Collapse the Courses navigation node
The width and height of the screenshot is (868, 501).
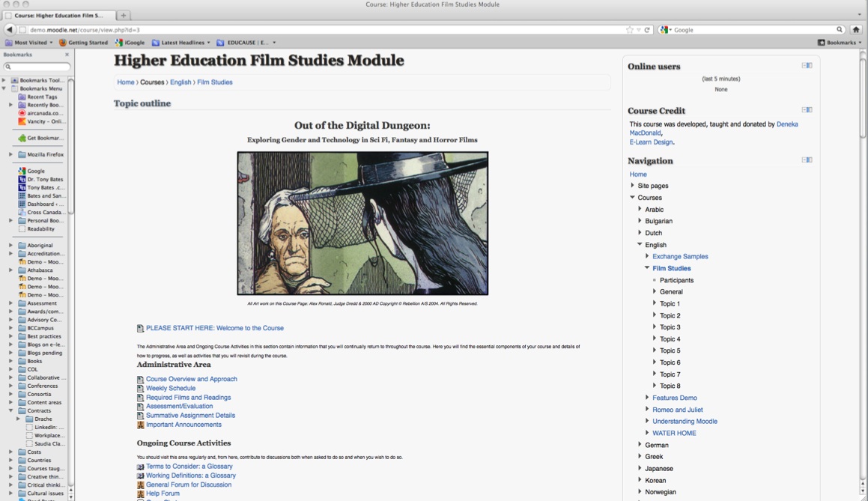[632, 197]
